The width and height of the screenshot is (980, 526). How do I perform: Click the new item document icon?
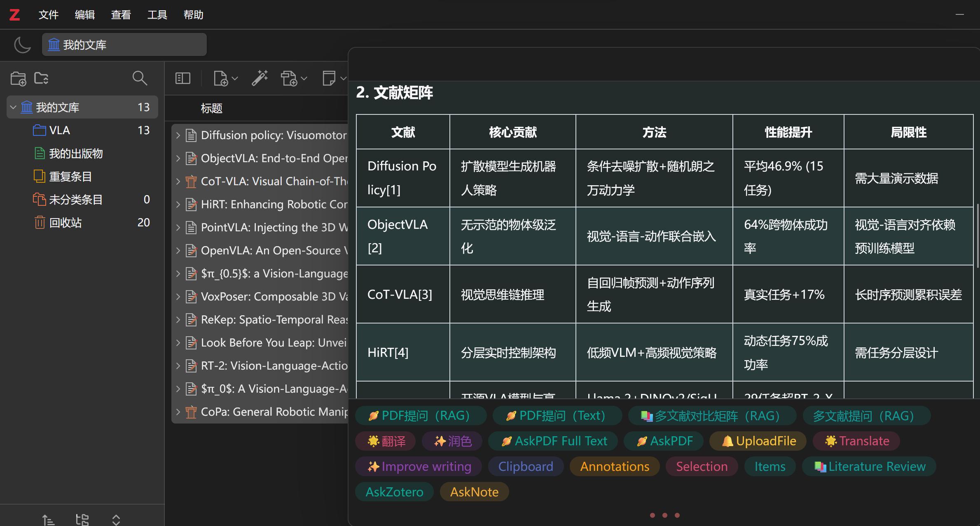[x=221, y=78]
